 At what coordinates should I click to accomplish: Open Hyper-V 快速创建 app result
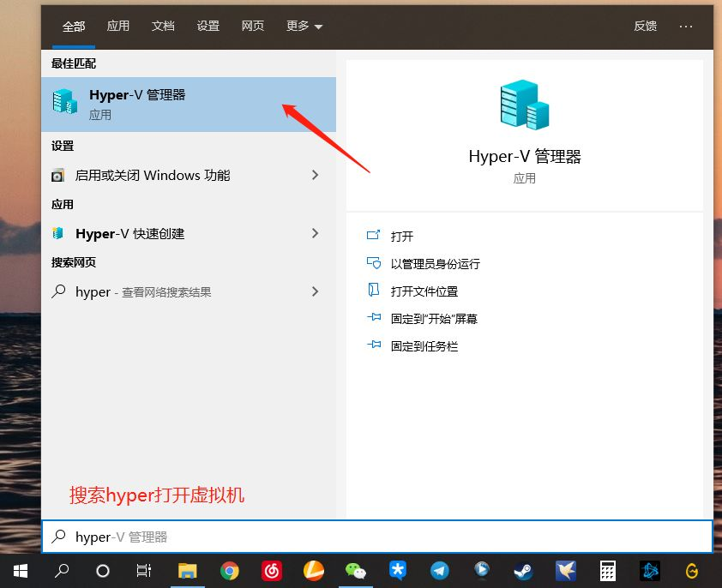189,233
